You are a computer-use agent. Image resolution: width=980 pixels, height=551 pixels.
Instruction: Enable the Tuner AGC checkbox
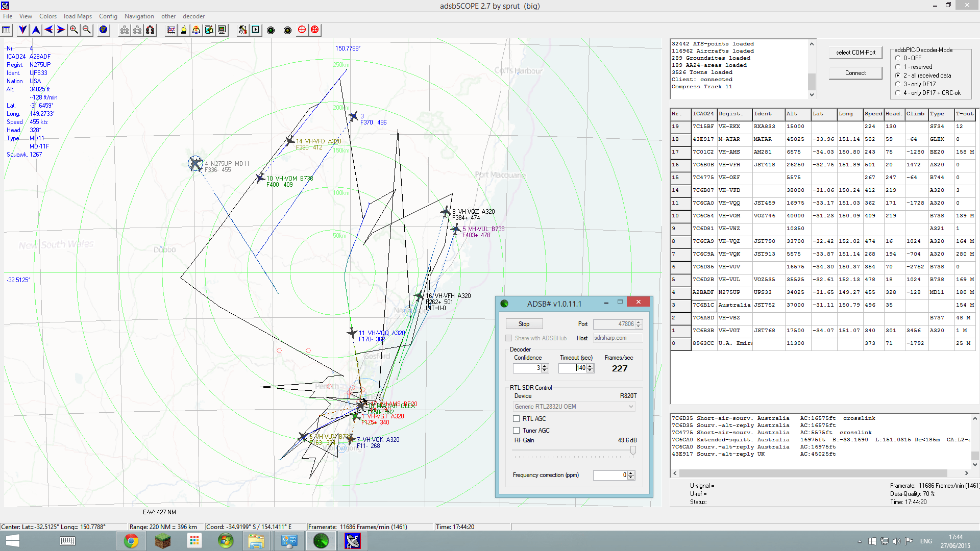pos(517,431)
